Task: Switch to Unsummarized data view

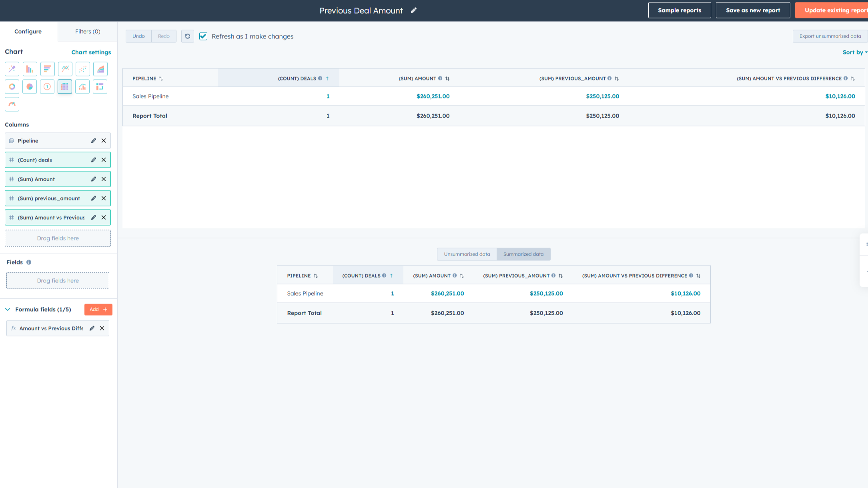Action: [467, 254]
